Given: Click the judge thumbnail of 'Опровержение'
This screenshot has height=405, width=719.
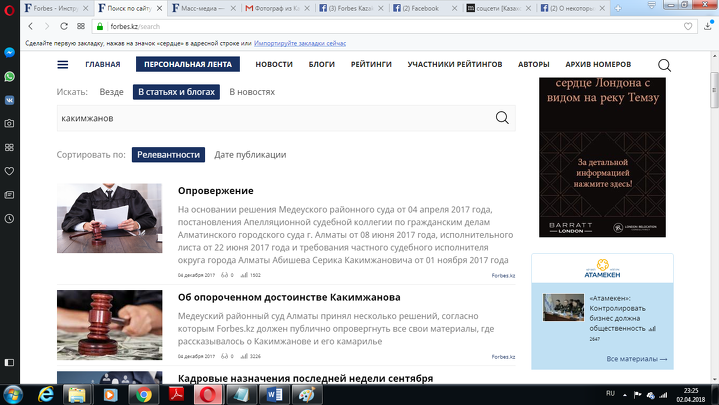Looking at the screenshot, I should [x=110, y=218].
